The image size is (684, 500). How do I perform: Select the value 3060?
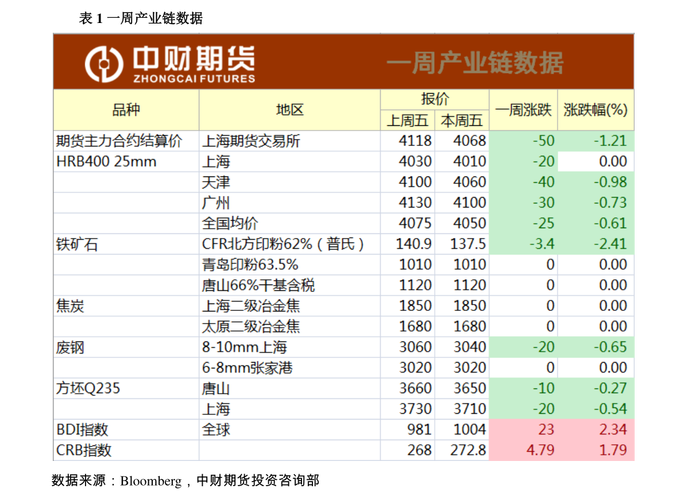(x=415, y=347)
